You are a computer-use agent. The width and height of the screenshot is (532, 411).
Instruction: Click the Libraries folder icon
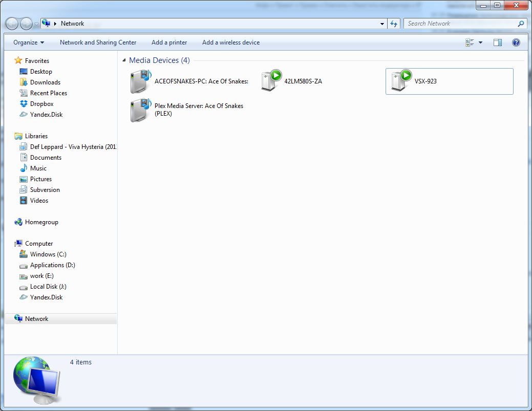point(18,136)
